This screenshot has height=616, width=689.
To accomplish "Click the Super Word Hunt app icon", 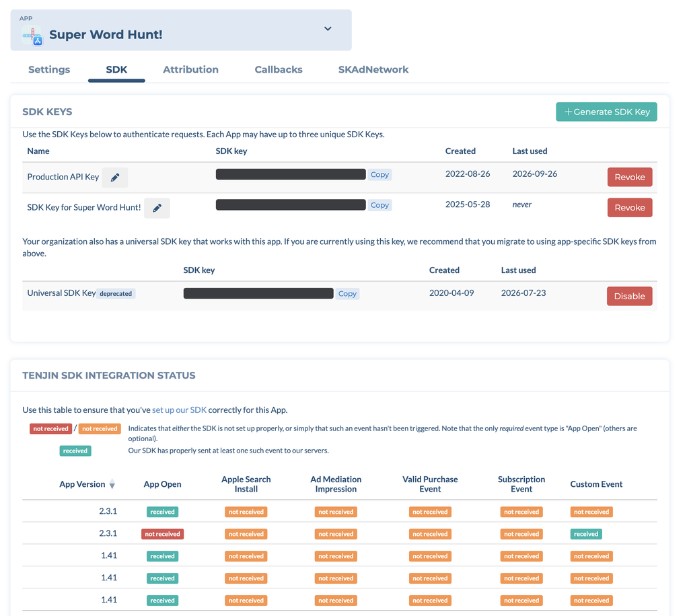I will (32, 35).
